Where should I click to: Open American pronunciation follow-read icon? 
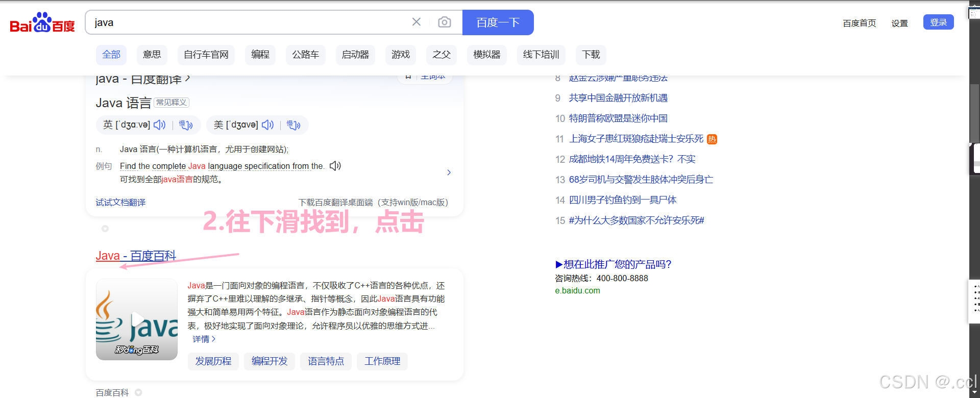click(x=293, y=125)
